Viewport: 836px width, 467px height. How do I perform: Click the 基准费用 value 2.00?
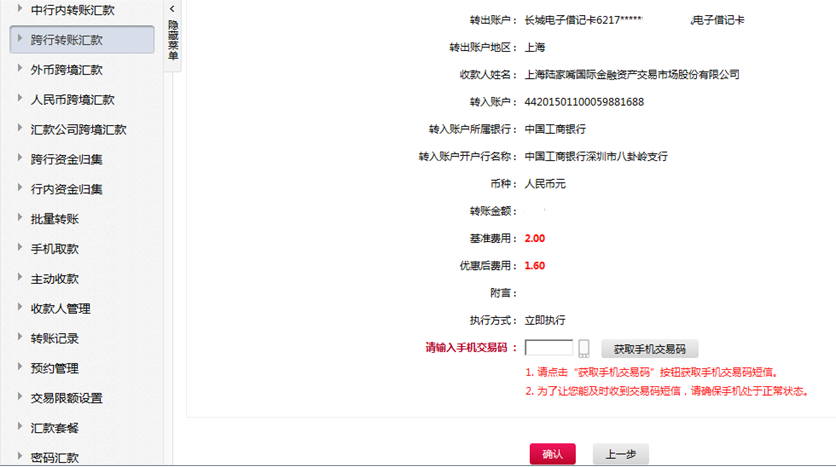click(535, 238)
